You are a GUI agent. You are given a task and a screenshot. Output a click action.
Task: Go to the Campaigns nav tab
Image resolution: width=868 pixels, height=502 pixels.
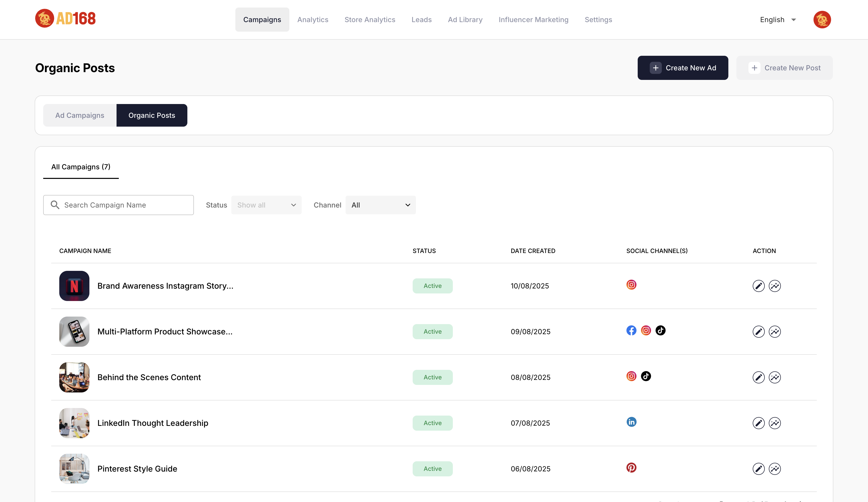coord(262,20)
